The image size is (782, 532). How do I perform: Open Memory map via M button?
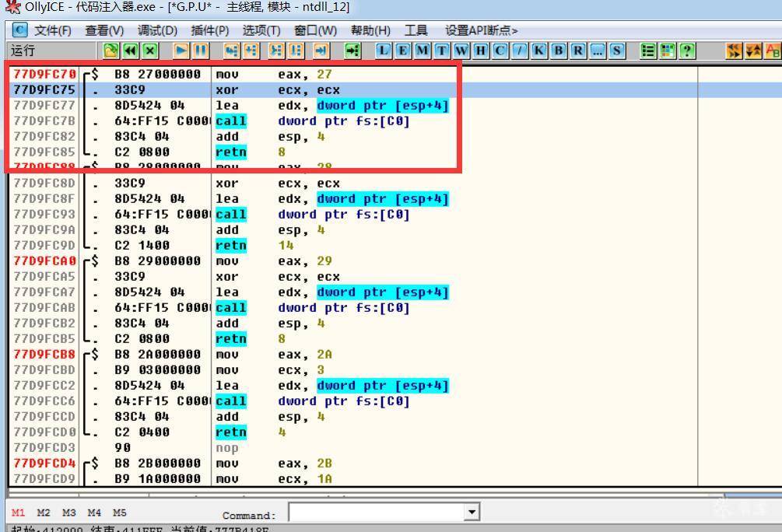click(422, 51)
